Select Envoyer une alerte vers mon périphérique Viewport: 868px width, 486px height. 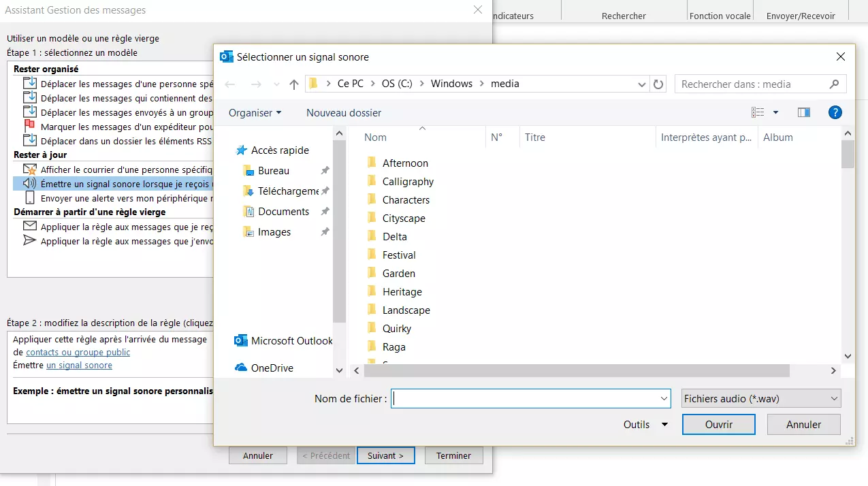coord(118,198)
